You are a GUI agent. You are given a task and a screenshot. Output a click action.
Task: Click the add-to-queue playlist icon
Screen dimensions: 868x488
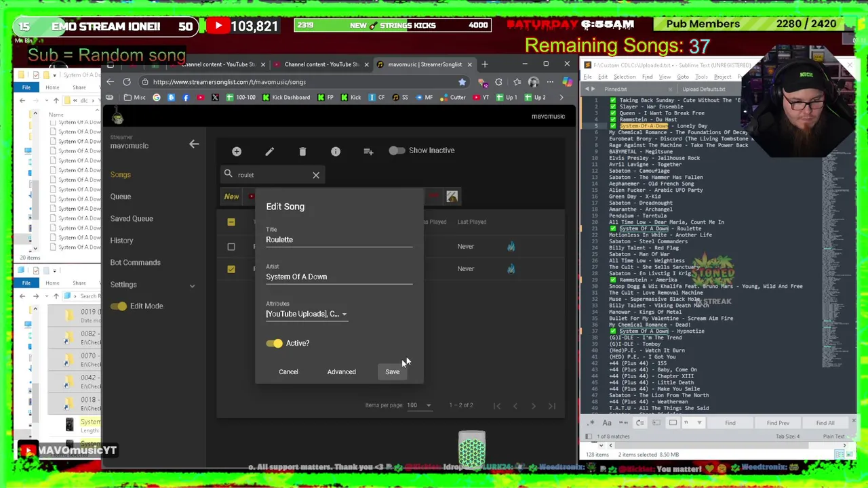368,151
